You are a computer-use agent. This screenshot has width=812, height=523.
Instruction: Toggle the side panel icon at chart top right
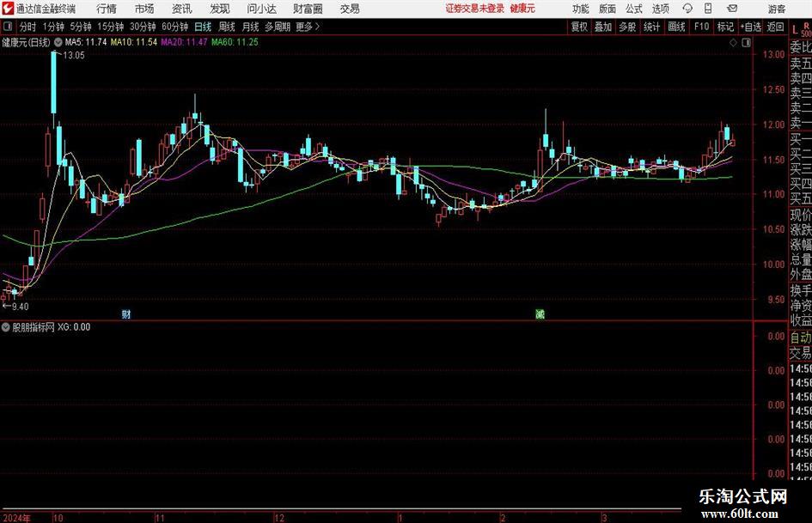(x=746, y=43)
